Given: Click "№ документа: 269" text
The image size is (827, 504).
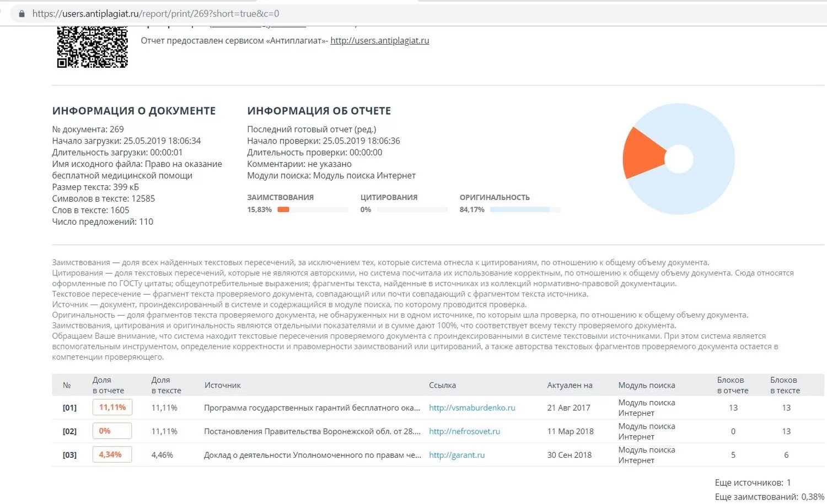Looking at the screenshot, I should click(x=88, y=129).
